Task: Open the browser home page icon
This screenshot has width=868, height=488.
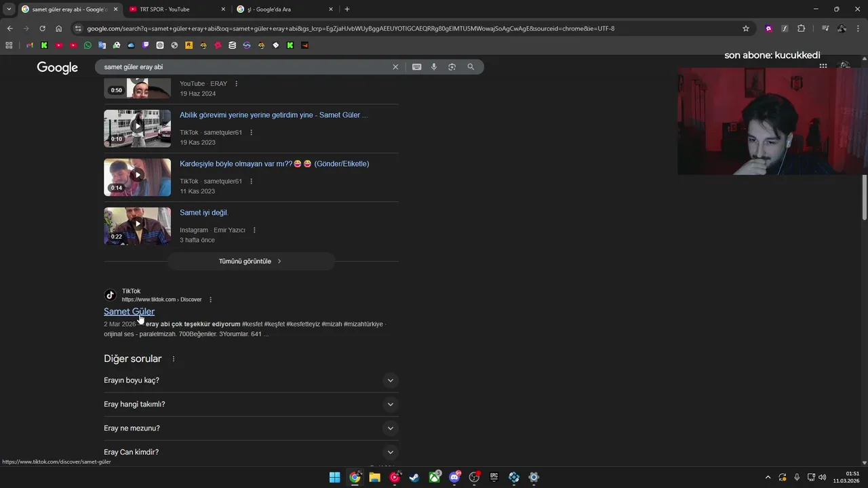Action: click(58, 28)
